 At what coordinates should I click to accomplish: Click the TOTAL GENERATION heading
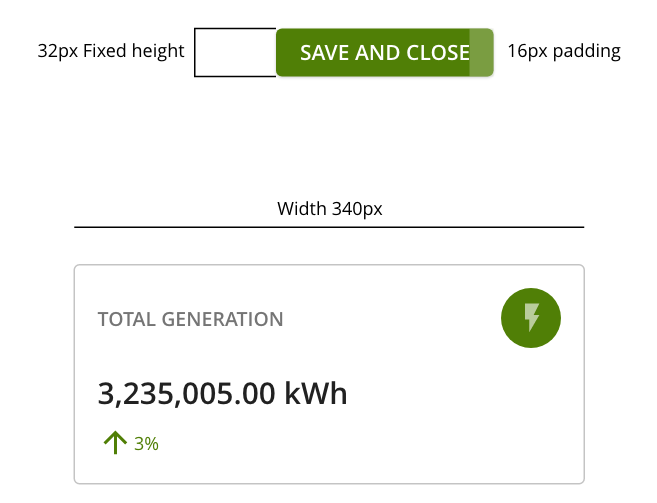point(191,319)
